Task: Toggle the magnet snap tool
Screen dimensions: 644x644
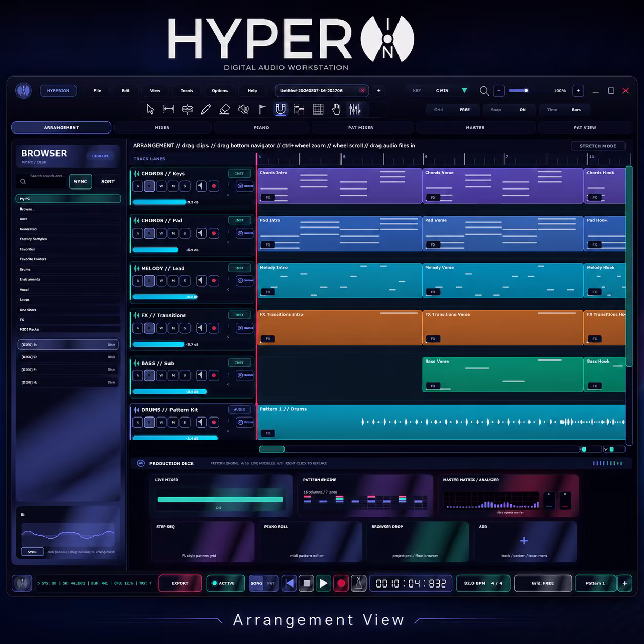Action: 280,109
